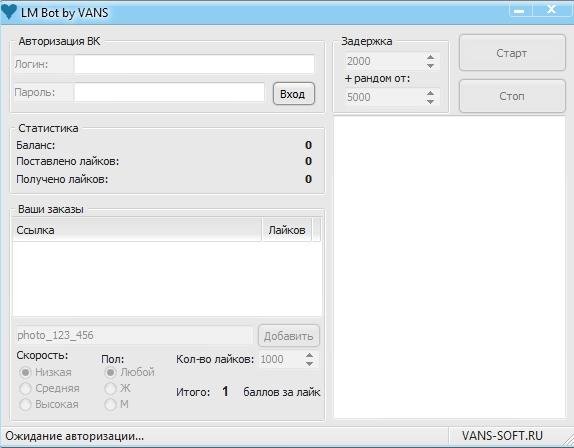The height and width of the screenshot is (448, 574).
Task: Click the Добавить order button
Action: tap(288, 336)
